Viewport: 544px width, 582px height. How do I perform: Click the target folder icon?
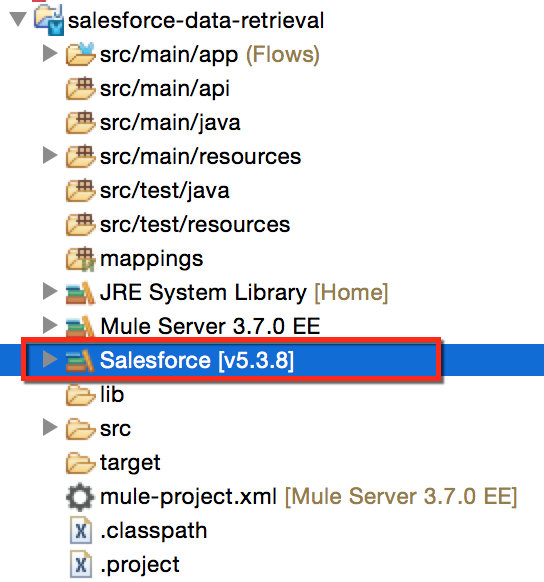click(80, 463)
